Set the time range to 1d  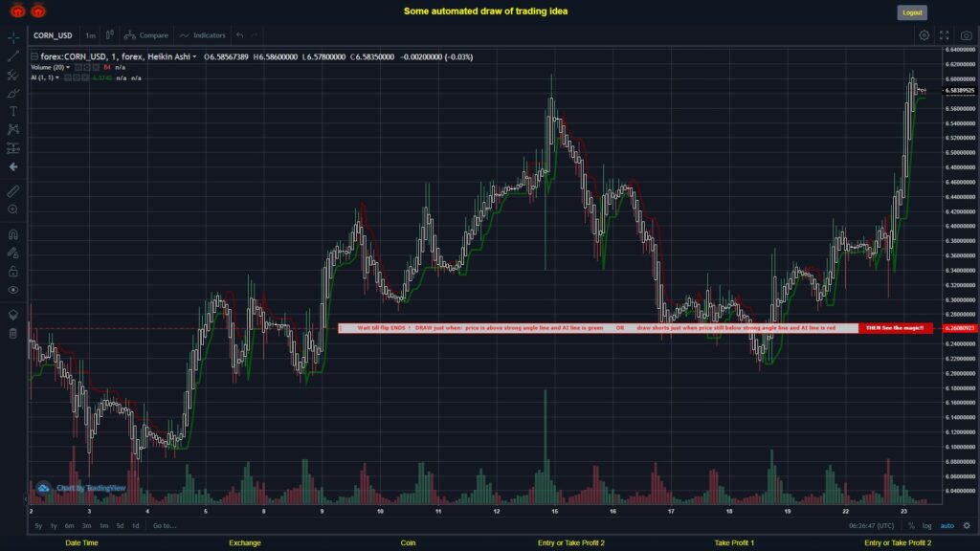tap(136, 526)
